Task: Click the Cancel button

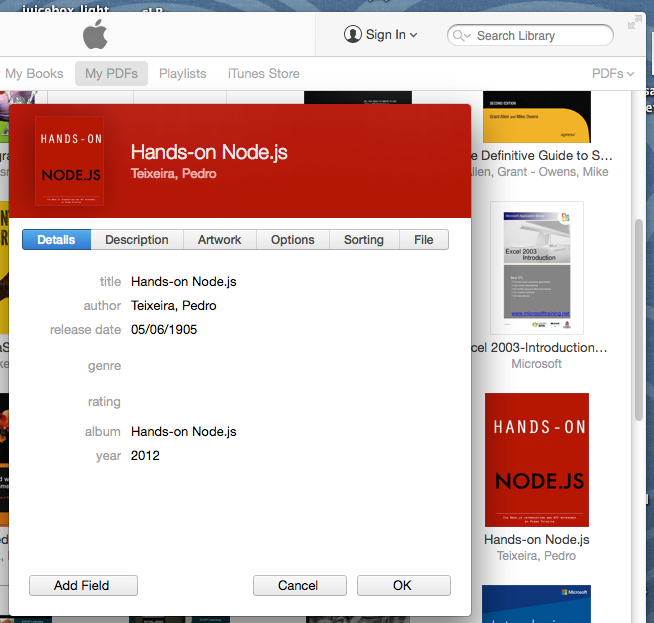Action: pyautogui.click(x=299, y=585)
